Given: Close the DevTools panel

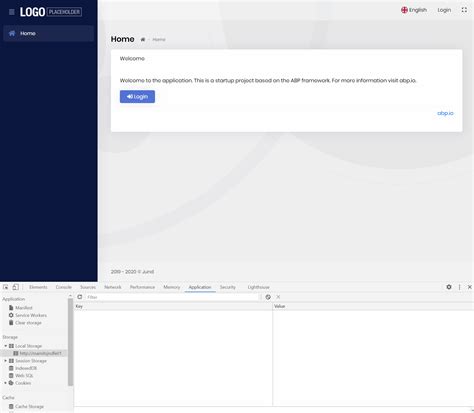Looking at the screenshot, I should click(x=470, y=287).
